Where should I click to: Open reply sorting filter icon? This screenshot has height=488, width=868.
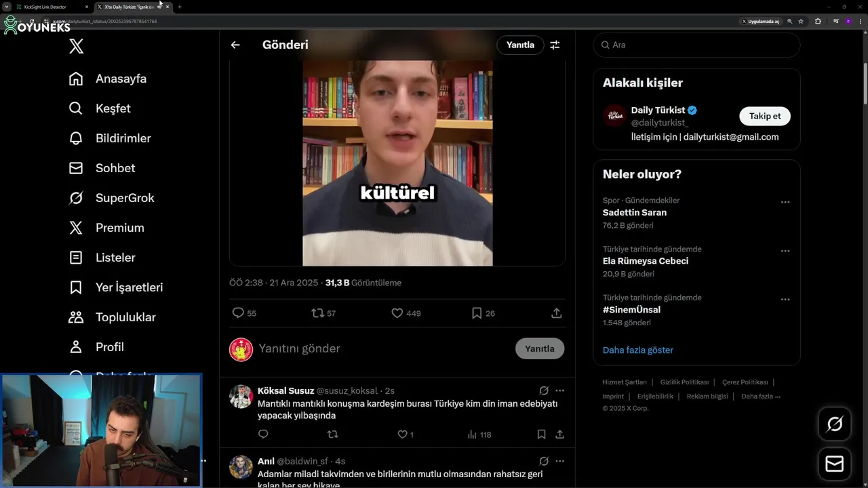555,45
